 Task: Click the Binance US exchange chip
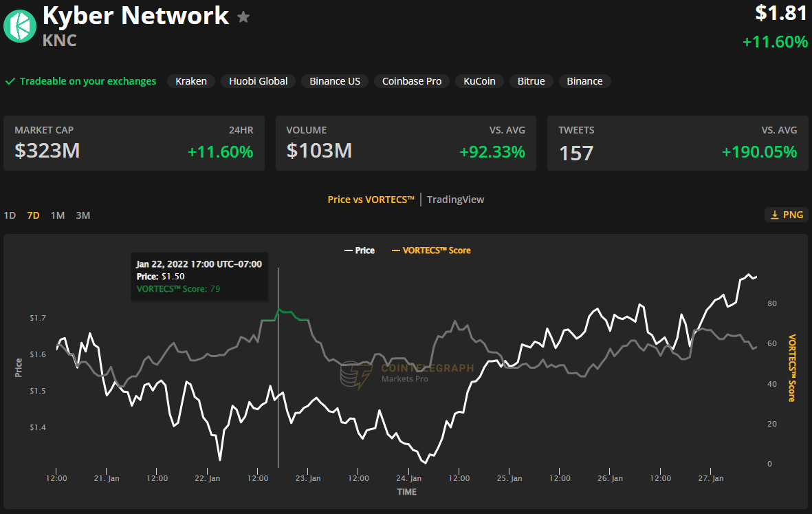[335, 81]
